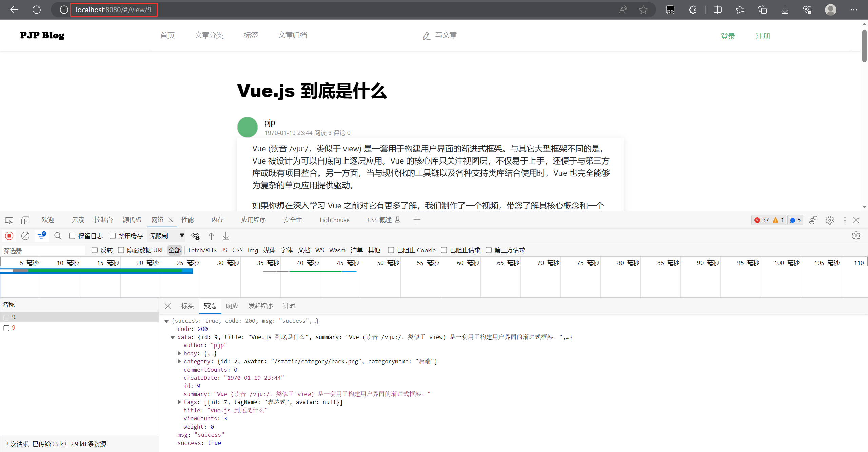
Task: Clear the network log
Action: tap(25, 236)
